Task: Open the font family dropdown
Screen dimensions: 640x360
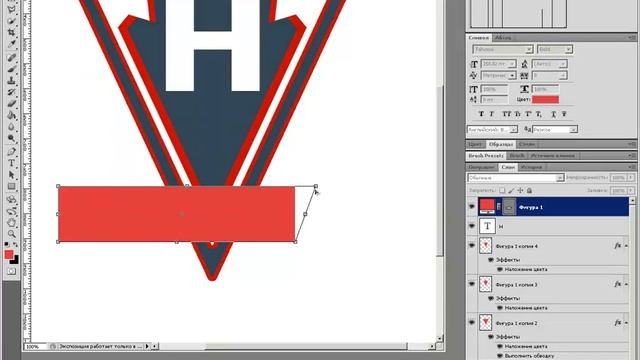Action: [529, 49]
